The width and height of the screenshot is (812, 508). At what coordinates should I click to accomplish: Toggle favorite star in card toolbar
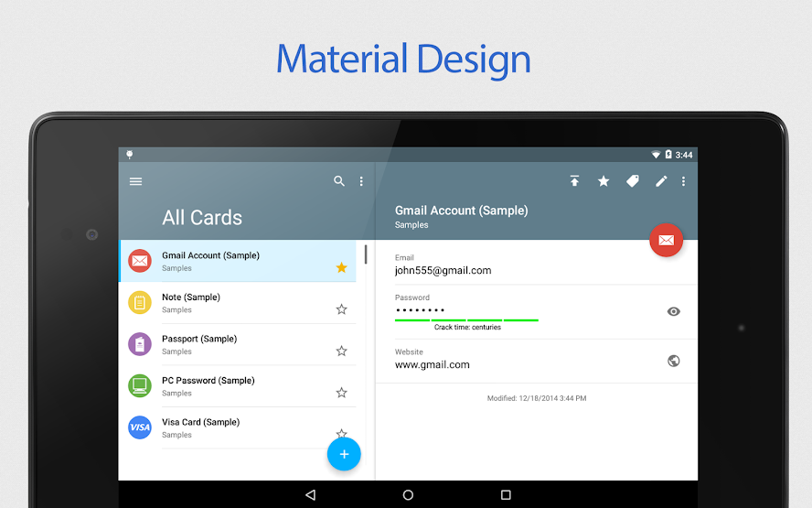pyautogui.click(x=604, y=181)
